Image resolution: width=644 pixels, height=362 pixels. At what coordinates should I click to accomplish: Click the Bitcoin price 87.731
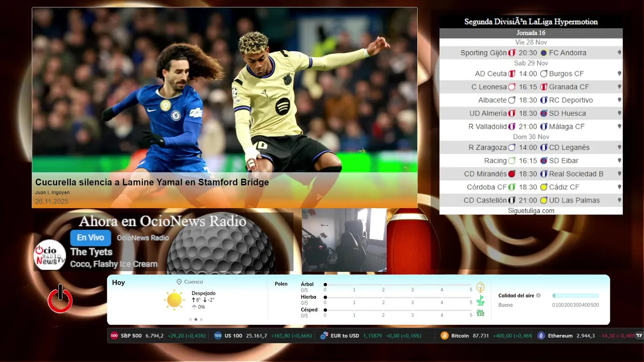click(481, 335)
